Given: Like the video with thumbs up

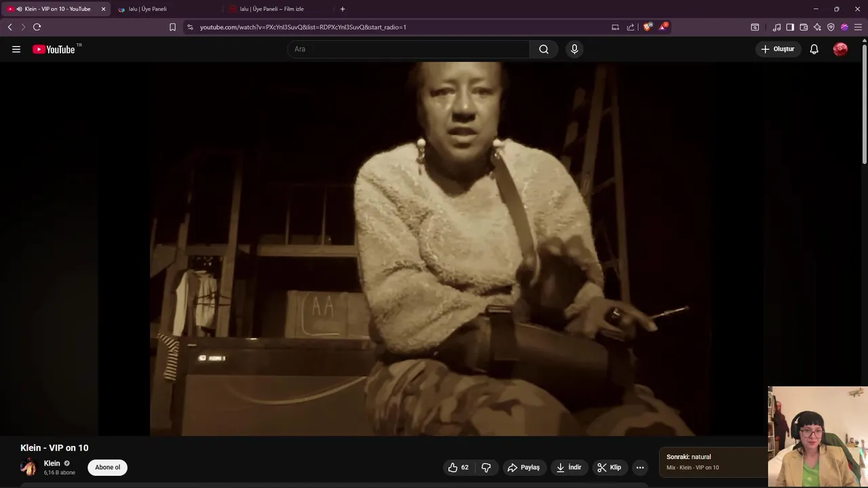Looking at the screenshot, I should [x=459, y=468].
